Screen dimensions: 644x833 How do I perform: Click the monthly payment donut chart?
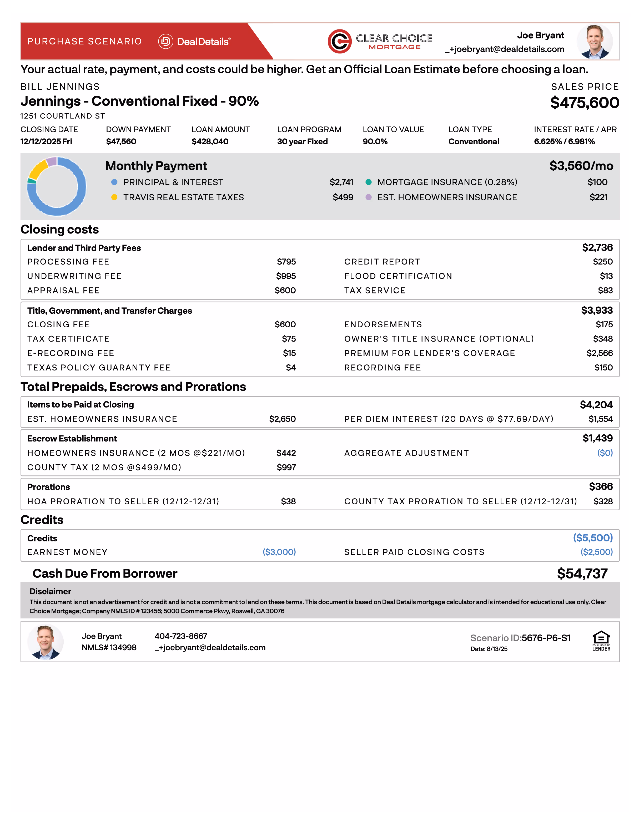click(x=57, y=186)
